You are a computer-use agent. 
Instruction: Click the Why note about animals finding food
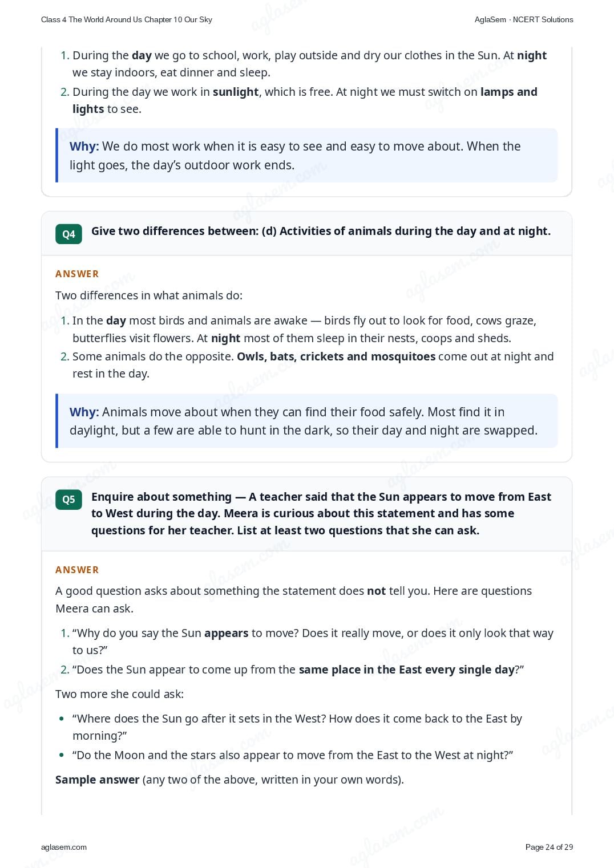pyautogui.click(x=307, y=421)
